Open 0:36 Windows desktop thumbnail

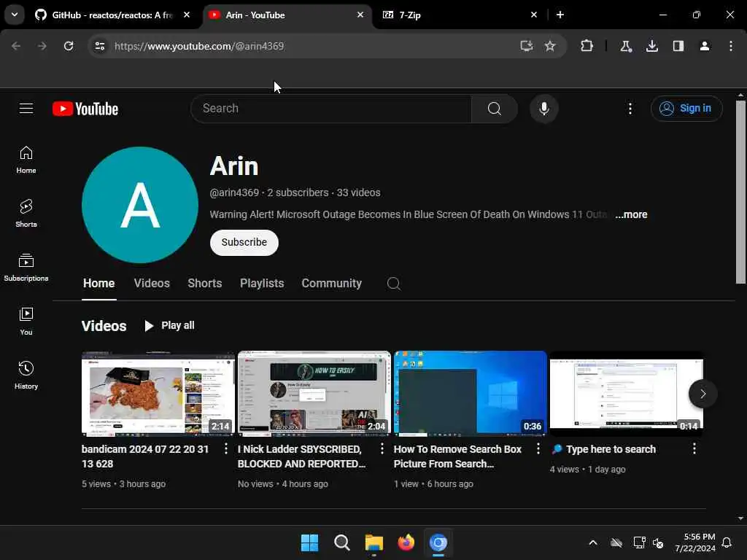point(471,394)
